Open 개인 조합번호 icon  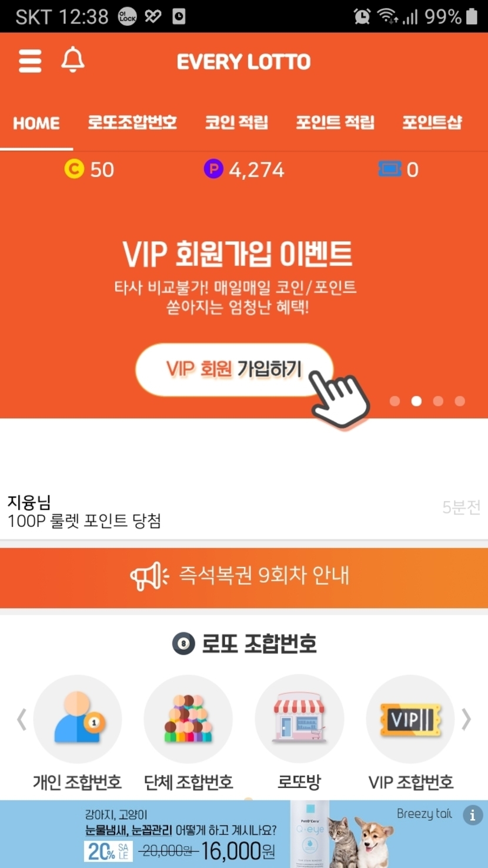click(78, 719)
